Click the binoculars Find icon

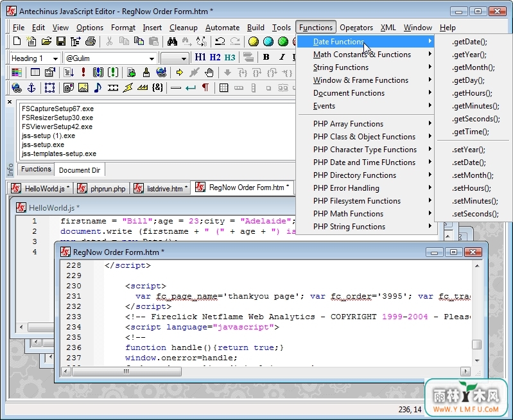(172, 42)
